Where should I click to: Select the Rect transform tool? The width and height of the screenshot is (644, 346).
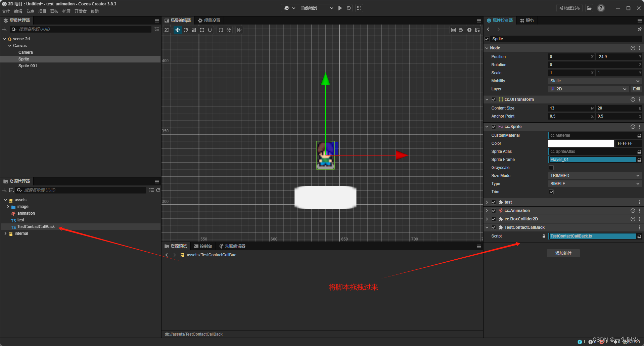tap(202, 30)
